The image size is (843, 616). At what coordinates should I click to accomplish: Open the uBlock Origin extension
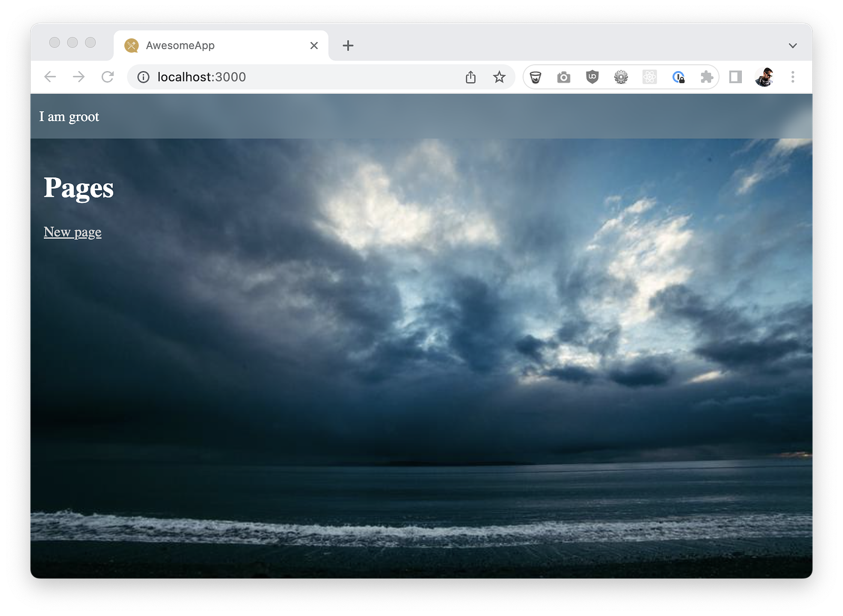(x=592, y=77)
